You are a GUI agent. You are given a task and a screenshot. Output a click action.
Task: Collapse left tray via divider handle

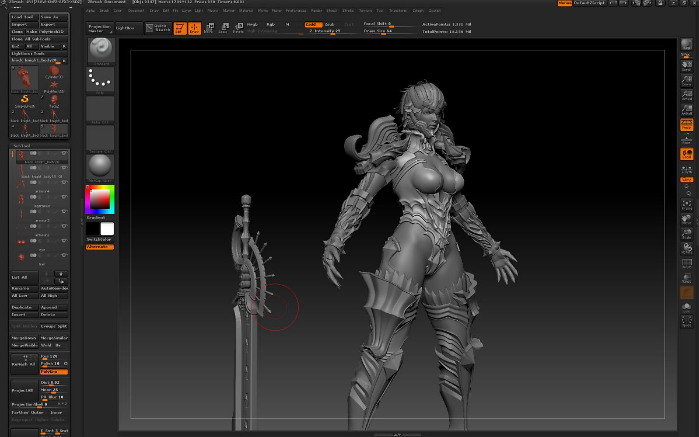tap(82, 221)
